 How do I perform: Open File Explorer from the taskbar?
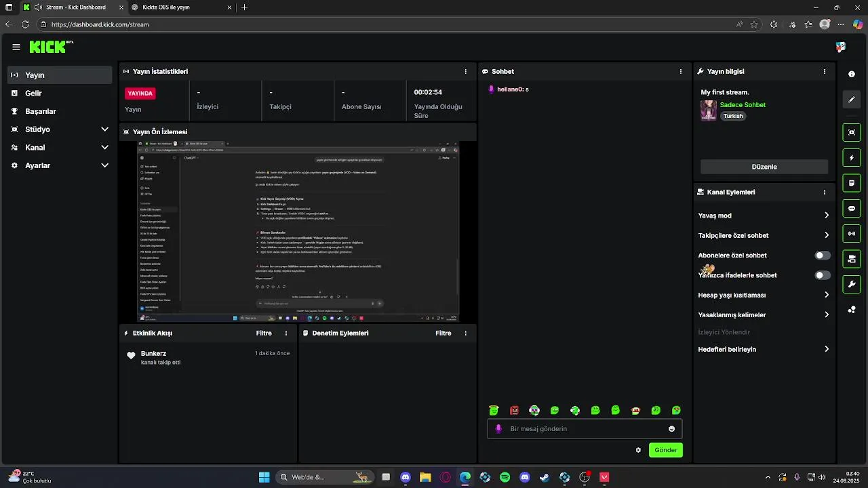pyautogui.click(x=425, y=477)
